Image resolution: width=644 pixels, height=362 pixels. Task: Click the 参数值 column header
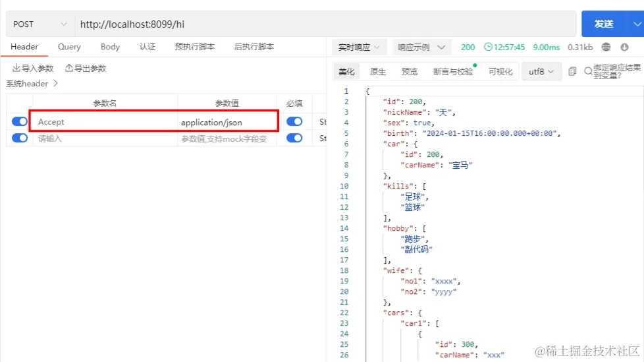click(x=227, y=104)
